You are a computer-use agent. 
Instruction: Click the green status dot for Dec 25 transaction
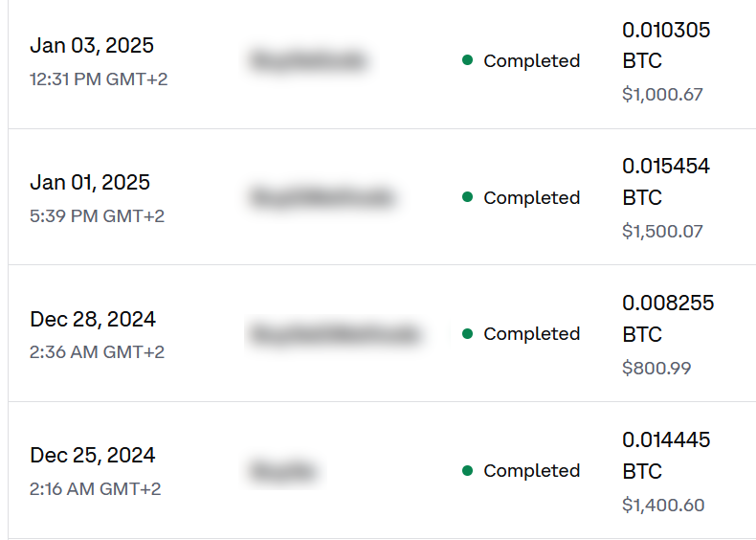tap(467, 470)
